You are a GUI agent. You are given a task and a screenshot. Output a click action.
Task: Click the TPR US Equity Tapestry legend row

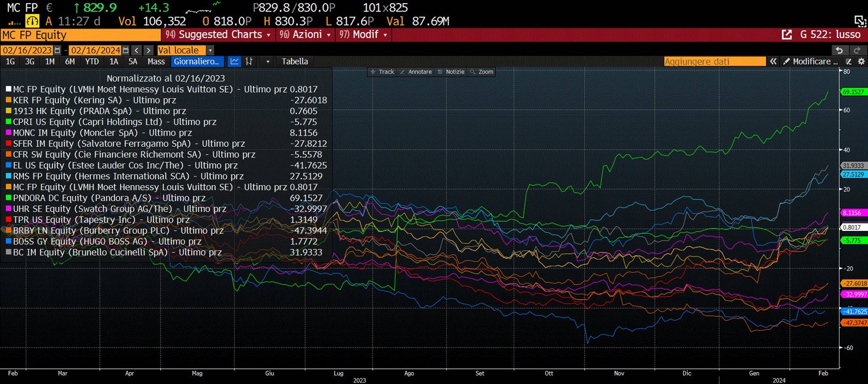click(166, 219)
